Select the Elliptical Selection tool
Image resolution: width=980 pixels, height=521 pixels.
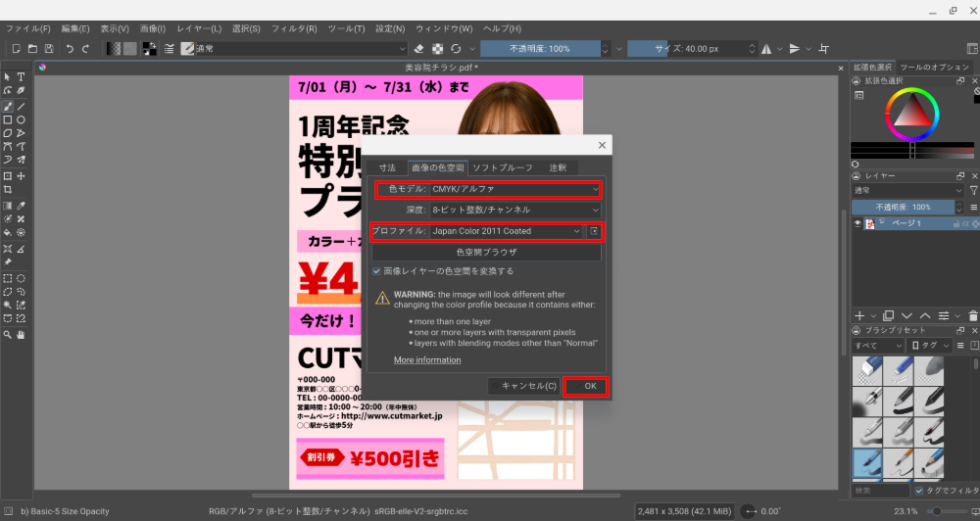tap(21, 278)
